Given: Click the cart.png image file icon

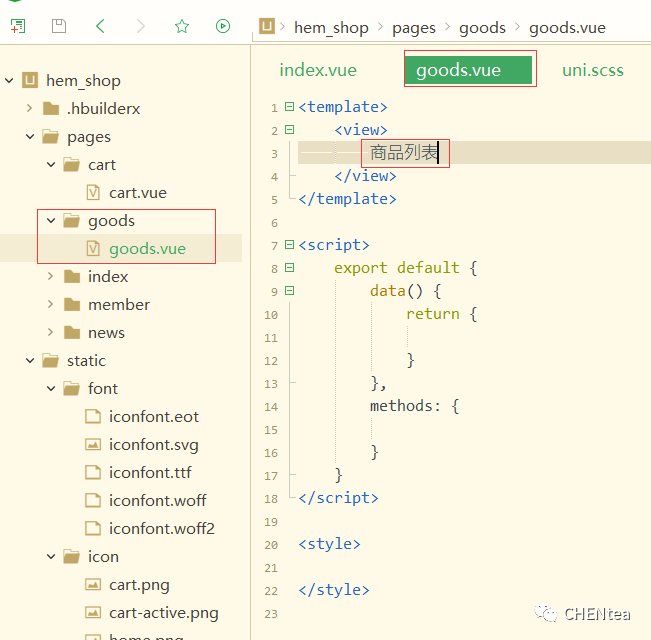Looking at the screenshot, I should (x=93, y=585).
